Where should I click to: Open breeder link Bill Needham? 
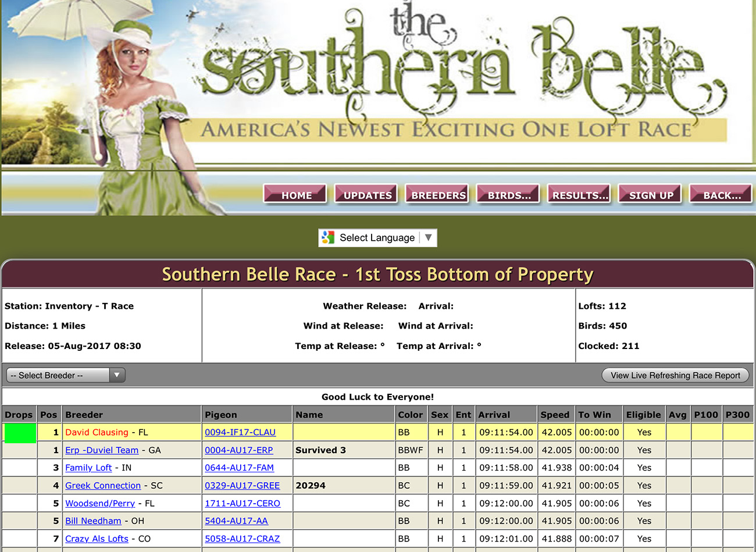click(93, 521)
